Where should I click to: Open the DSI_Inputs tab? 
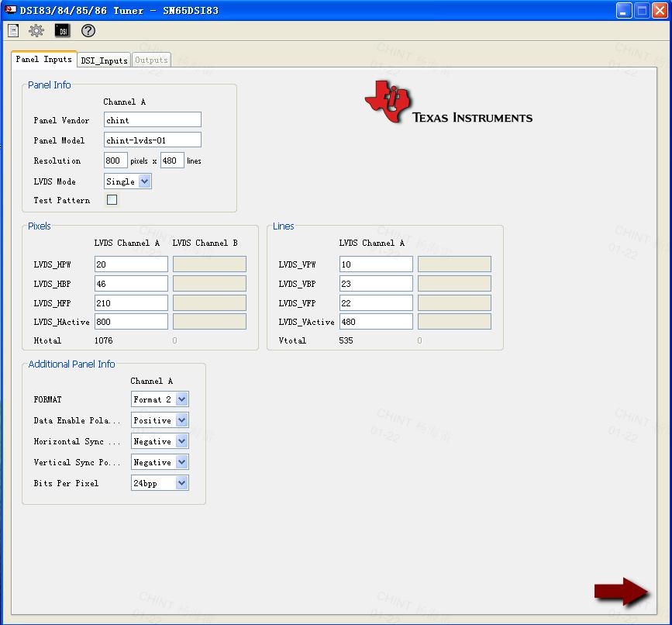click(x=104, y=60)
